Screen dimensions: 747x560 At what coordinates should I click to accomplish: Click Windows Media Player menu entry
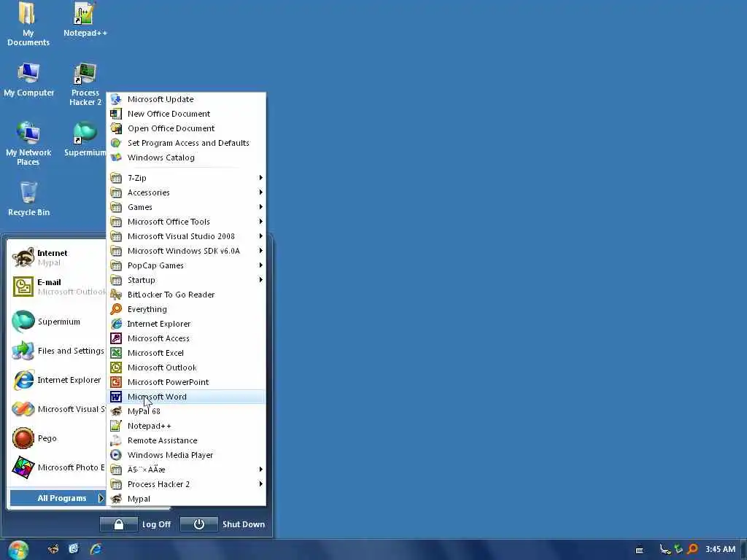186,455
